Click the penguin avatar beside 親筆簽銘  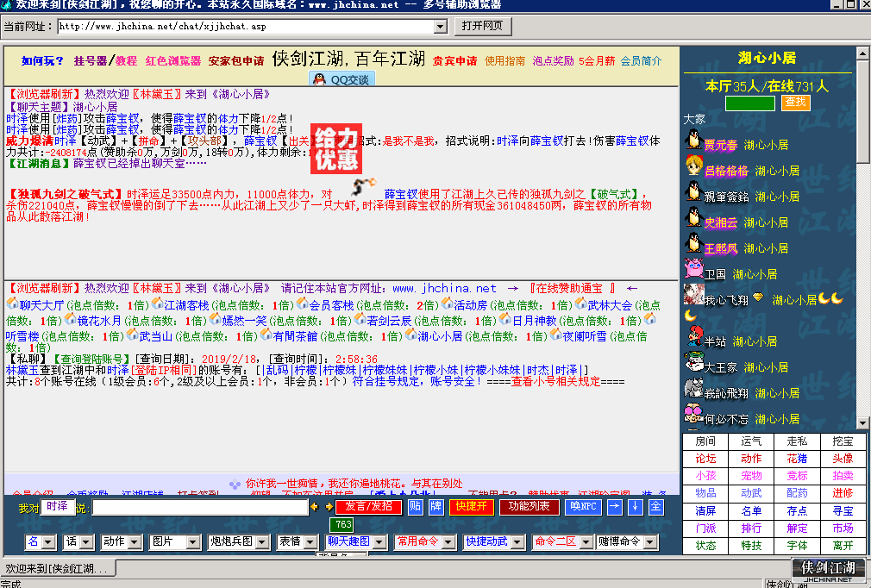pos(692,191)
